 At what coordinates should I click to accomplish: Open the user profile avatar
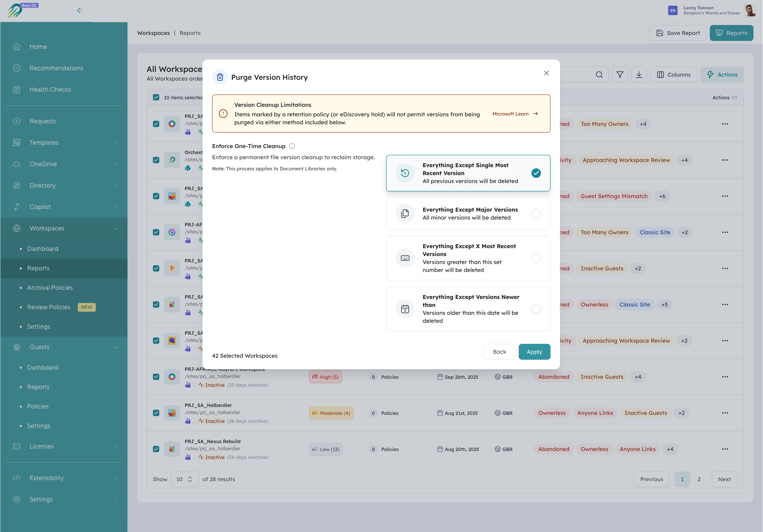pyautogui.click(x=750, y=10)
